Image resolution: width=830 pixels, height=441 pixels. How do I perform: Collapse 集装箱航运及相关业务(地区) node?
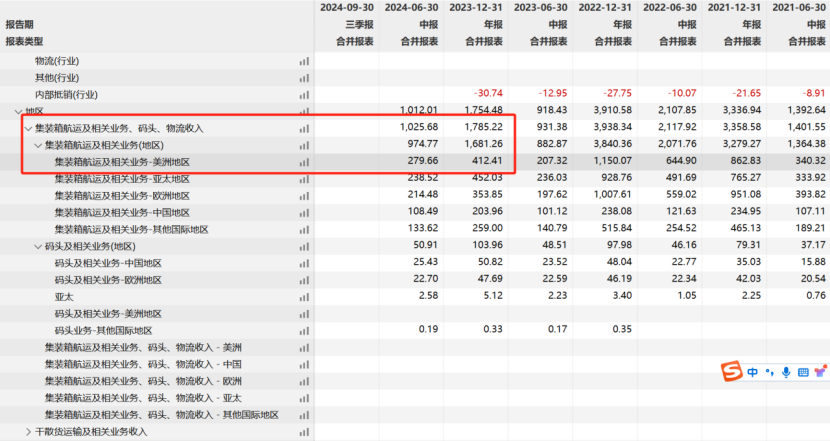38,146
